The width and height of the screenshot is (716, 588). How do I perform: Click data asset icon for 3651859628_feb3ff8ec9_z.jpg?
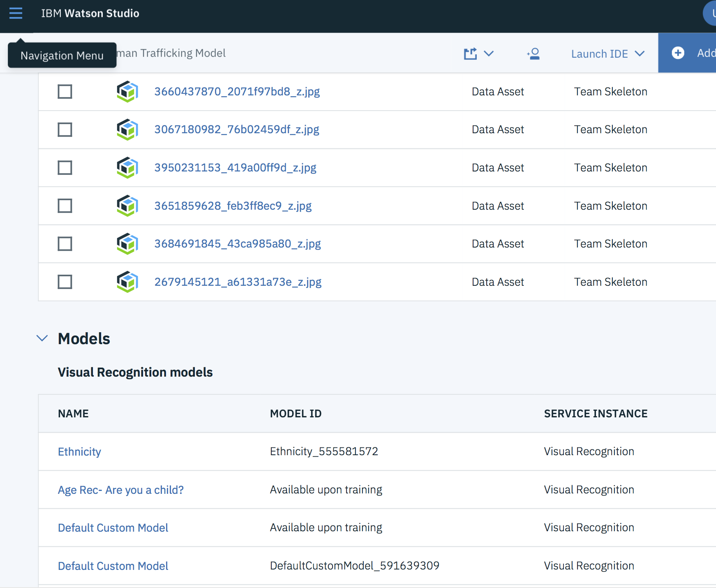click(x=127, y=206)
